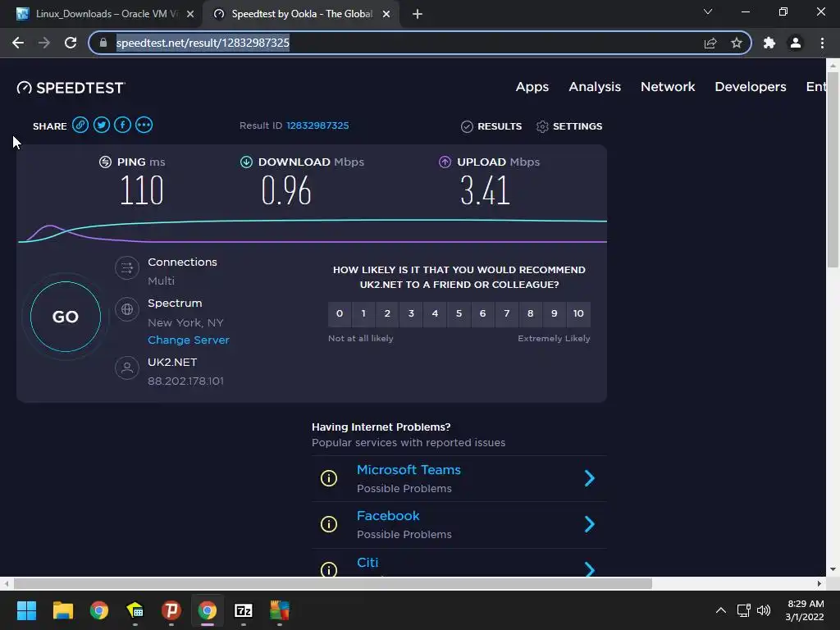Select recommendation rating 7
The height and width of the screenshot is (630, 840).
coord(506,314)
